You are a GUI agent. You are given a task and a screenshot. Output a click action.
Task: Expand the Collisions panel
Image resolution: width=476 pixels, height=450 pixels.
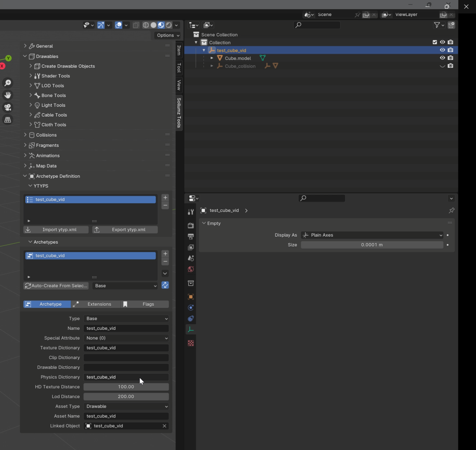tap(46, 135)
